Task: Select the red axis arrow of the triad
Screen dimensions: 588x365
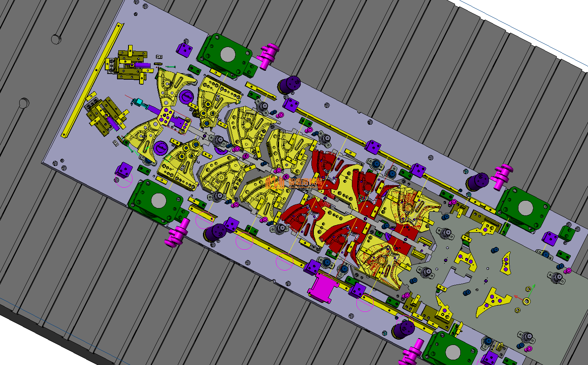Action: [x=518, y=297]
